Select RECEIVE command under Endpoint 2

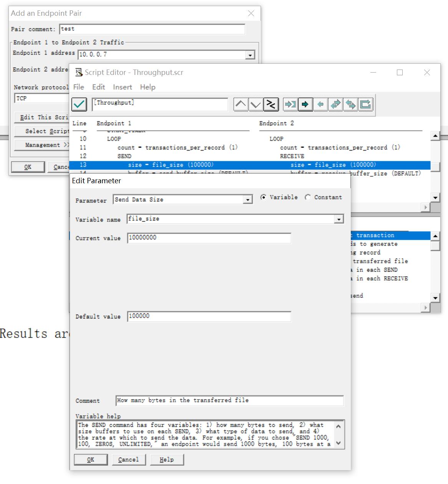pyautogui.click(x=292, y=156)
